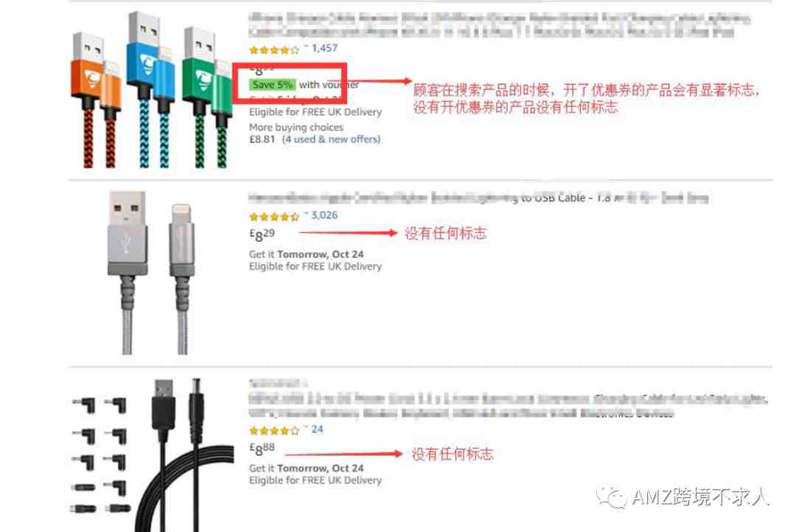Screen dimensions: 796x532
Task: Open the gray Lightning cable product image
Action: [151, 273]
